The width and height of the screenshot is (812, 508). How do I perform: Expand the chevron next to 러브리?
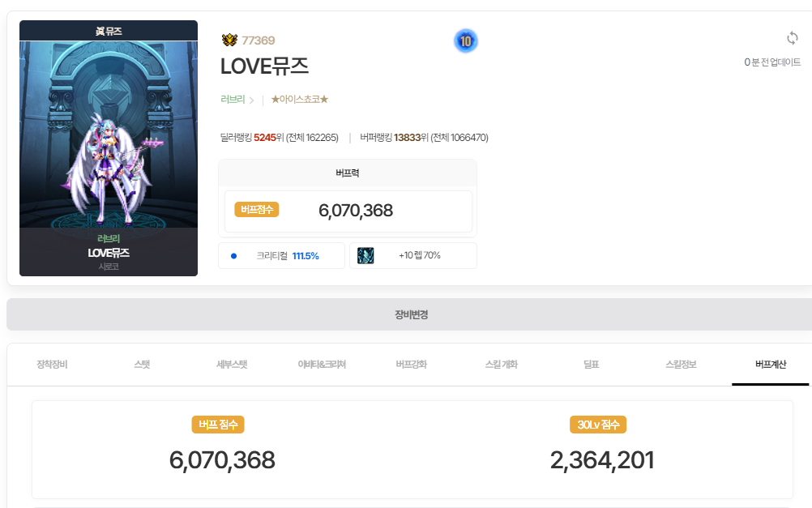click(x=252, y=100)
